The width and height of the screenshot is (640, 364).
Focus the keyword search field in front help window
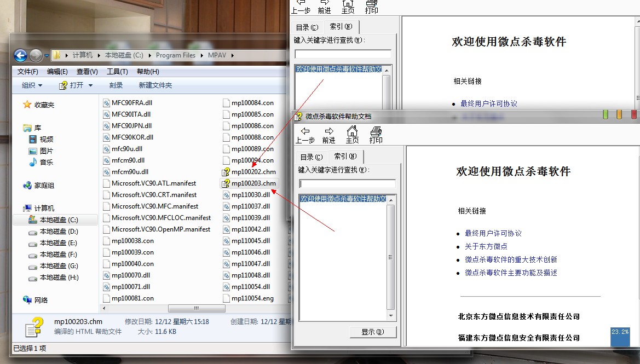(x=347, y=183)
